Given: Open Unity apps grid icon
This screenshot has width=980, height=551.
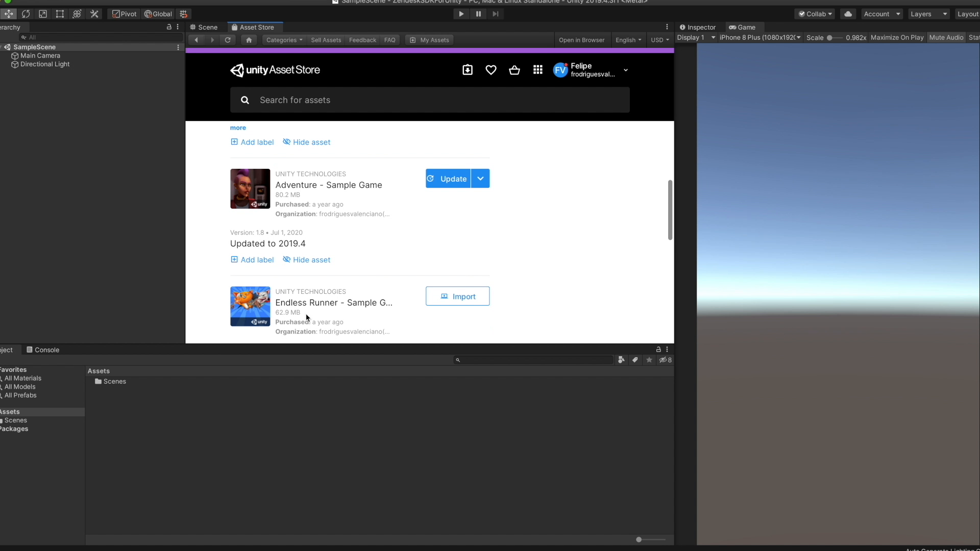Looking at the screenshot, I should 538,70.
